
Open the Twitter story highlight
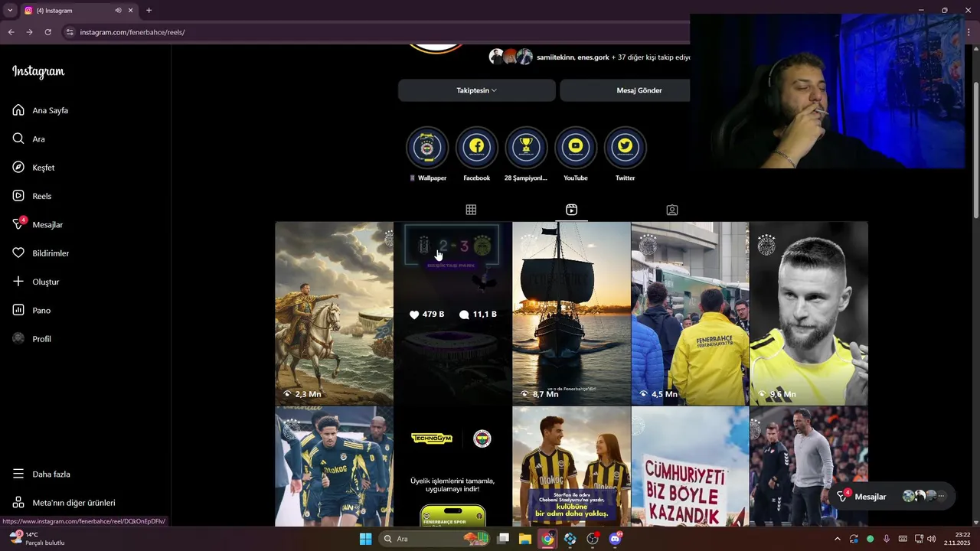[x=626, y=155]
